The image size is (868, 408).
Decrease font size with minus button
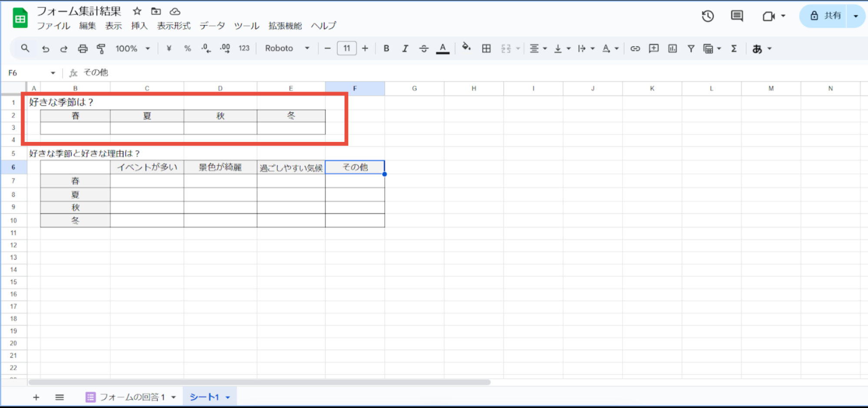click(327, 49)
